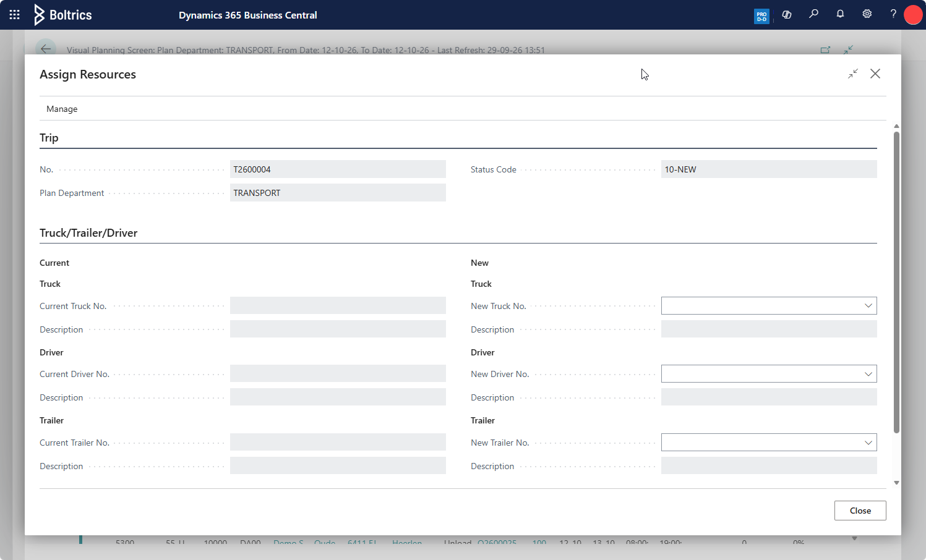Click the scroll up arrow in dialog
The height and width of the screenshot is (560, 926).
pyautogui.click(x=896, y=126)
